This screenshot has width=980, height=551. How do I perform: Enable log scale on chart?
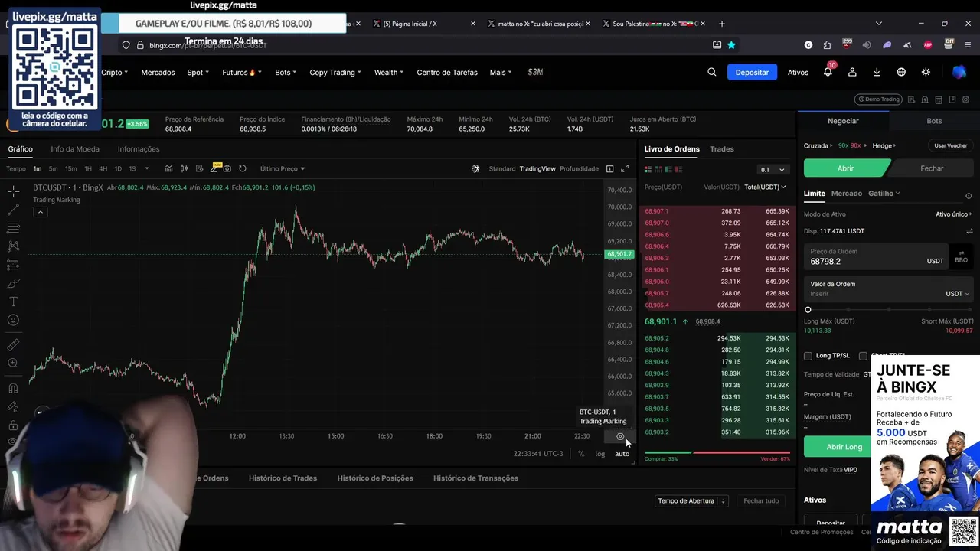click(599, 454)
